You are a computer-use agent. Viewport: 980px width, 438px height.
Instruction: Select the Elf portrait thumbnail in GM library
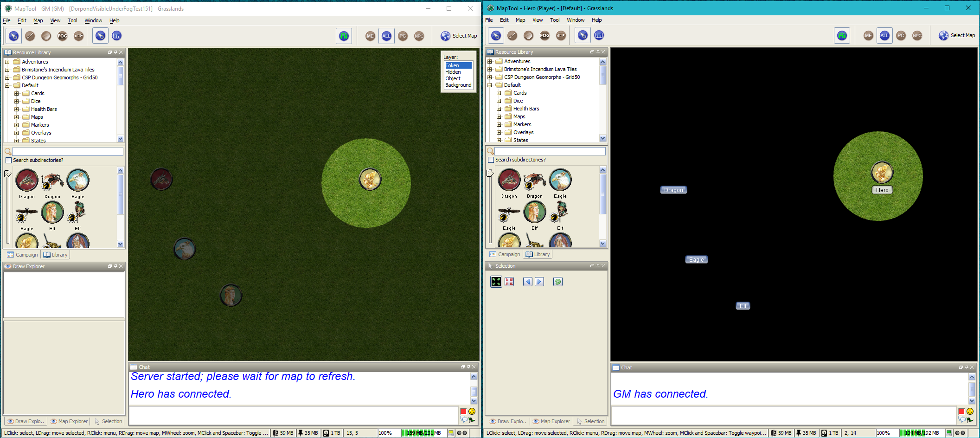52,213
